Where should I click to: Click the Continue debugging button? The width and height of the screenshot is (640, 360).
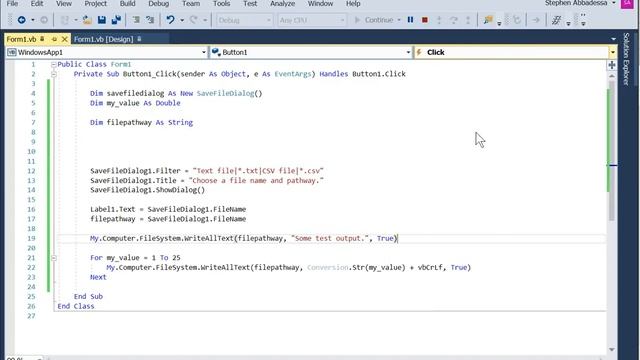(x=374, y=20)
